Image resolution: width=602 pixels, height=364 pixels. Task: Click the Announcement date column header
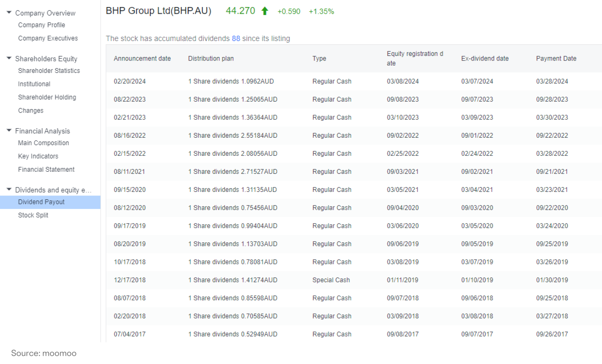click(142, 58)
